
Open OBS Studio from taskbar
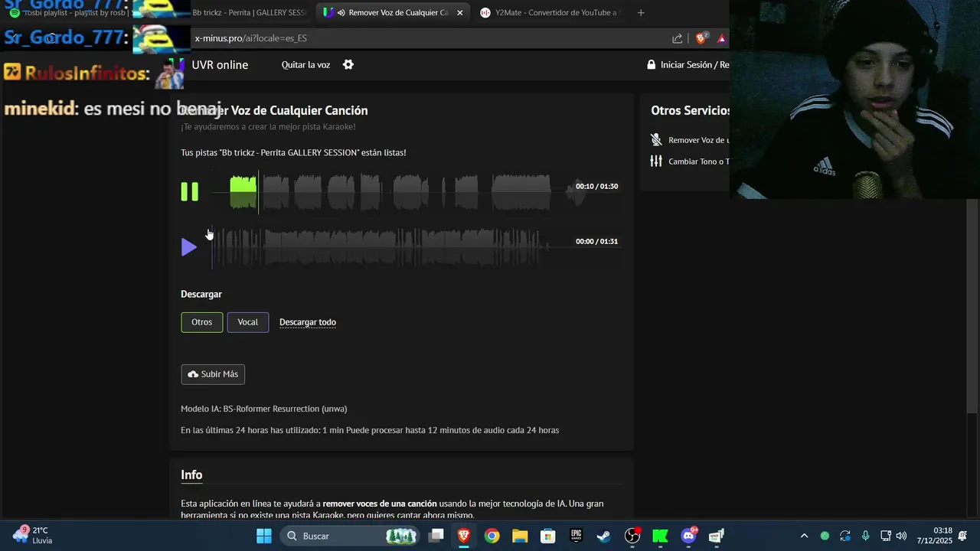coord(632,536)
